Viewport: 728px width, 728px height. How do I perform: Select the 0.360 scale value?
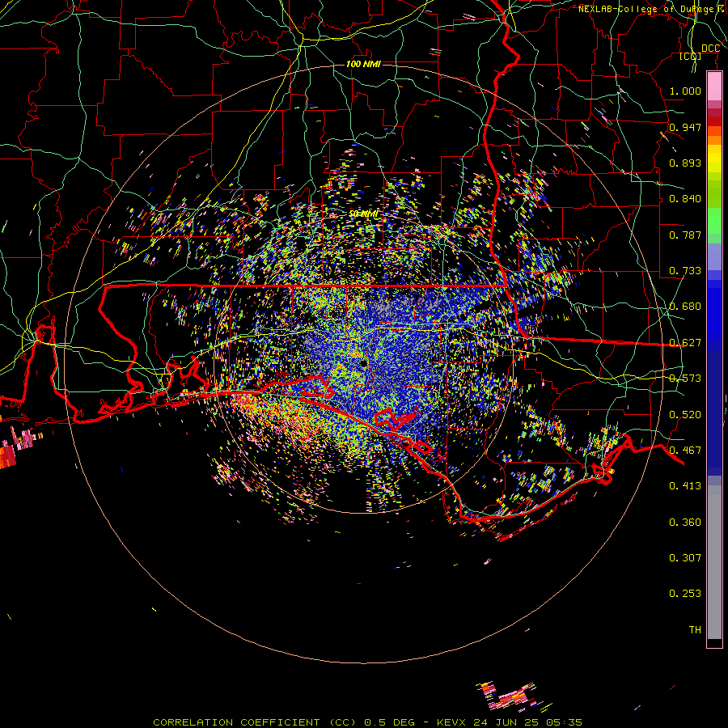point(685,523)
